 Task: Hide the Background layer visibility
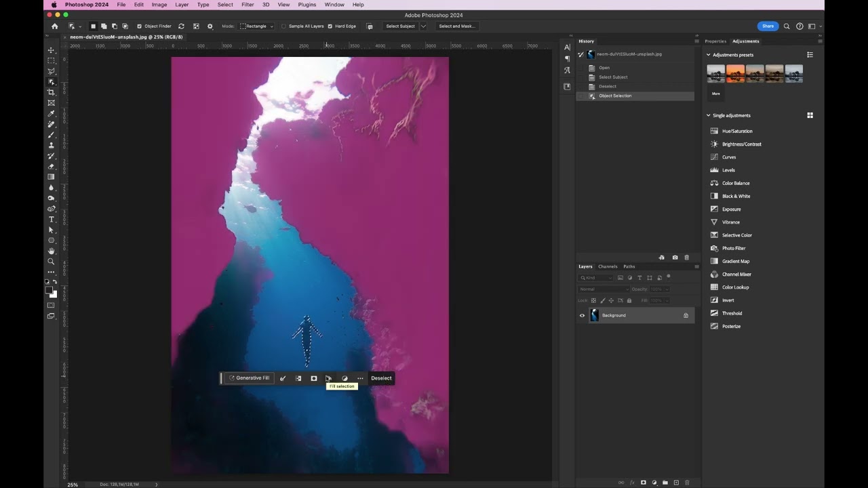[x=582, y=315]
